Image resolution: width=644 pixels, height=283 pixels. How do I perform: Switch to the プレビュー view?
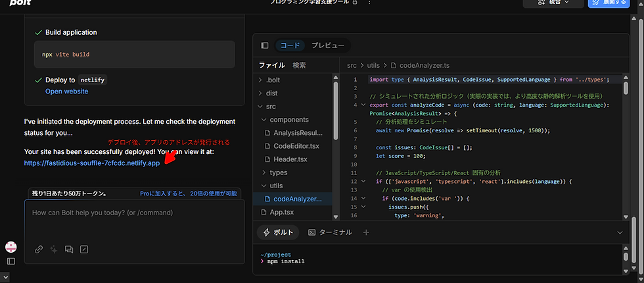[x=328, y=45]
